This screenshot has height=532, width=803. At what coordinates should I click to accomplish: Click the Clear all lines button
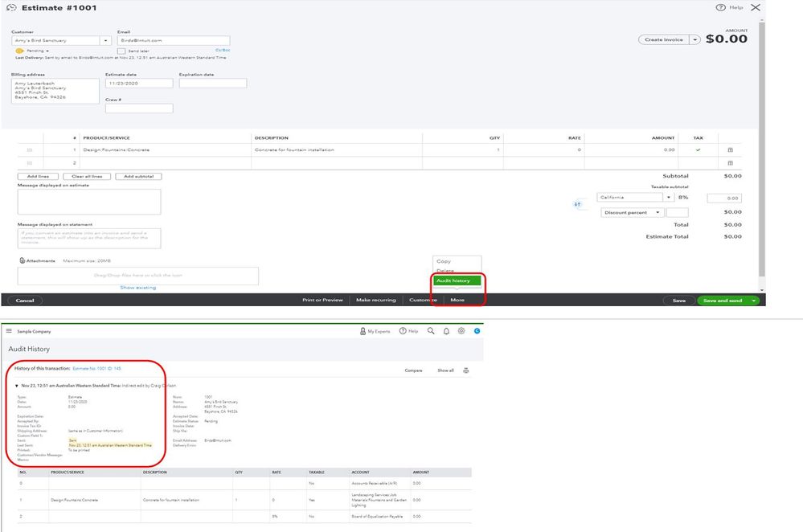[87, 176]
